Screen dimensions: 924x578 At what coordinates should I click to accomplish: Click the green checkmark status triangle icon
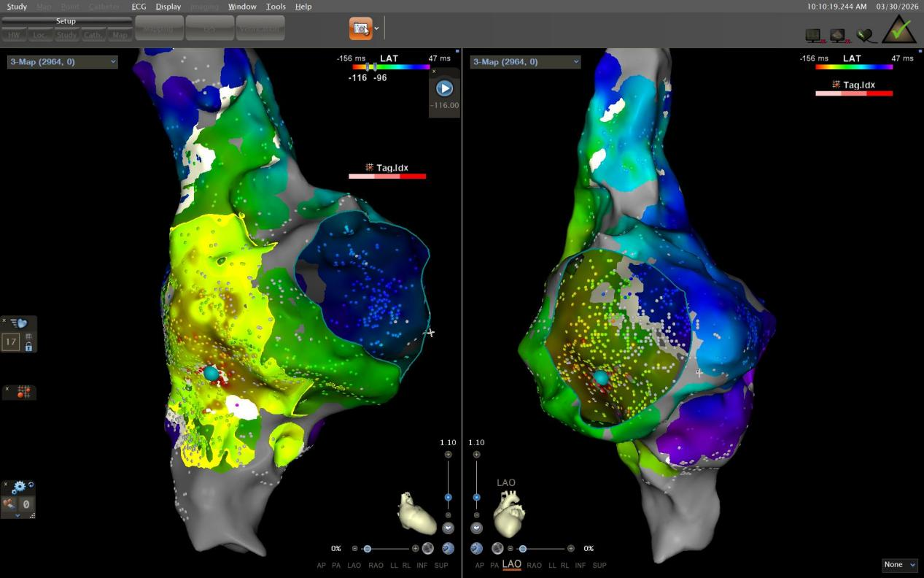pyautogui.click(x=898, y=30)
